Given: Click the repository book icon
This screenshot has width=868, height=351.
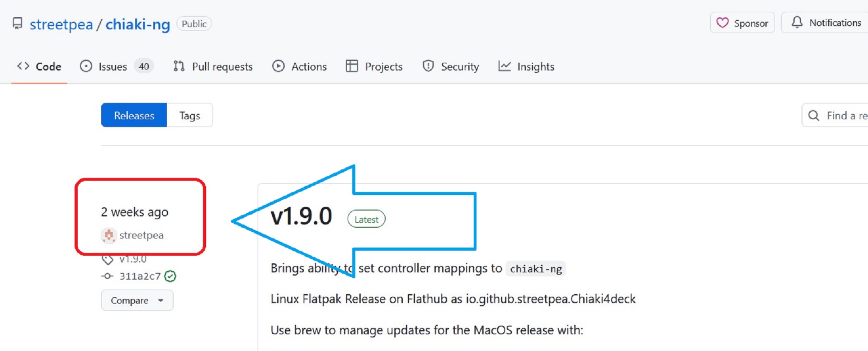Looking at the screenshot, I should pyautogui.click(x=17, y=23).
